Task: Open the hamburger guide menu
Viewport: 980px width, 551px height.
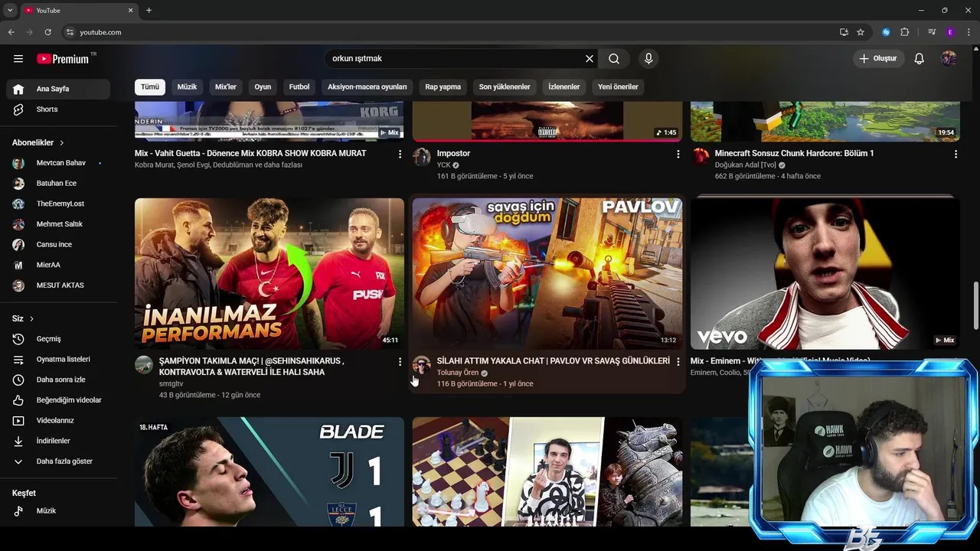Action: 18,58
